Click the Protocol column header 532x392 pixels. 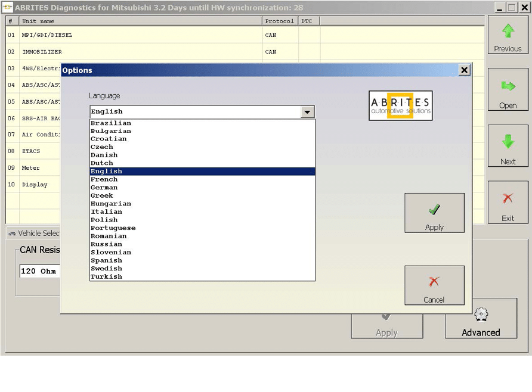tap(279, 21)
